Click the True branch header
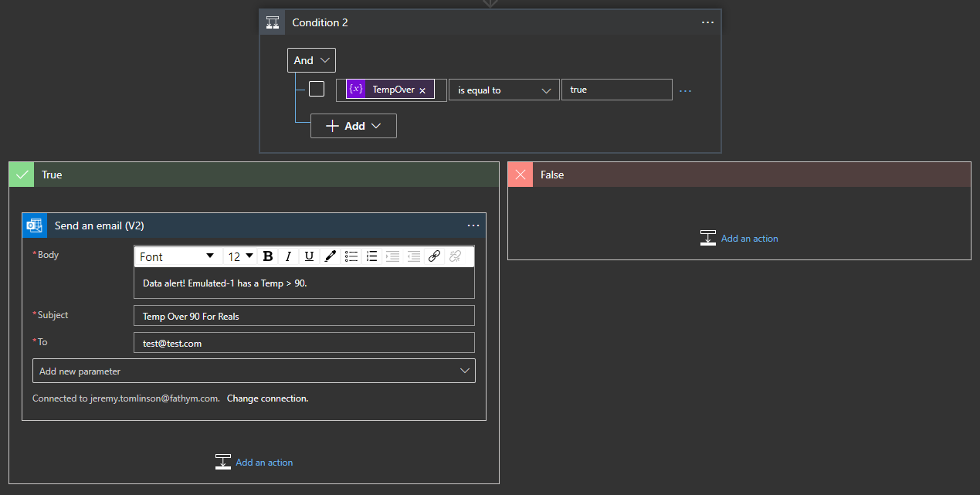980x495 pixels. [254, 175]
